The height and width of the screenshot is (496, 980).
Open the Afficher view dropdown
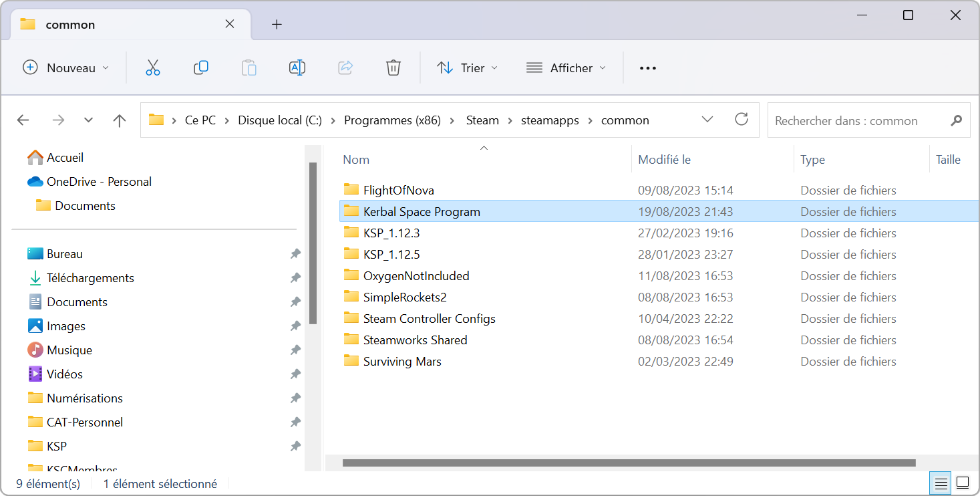coord(566,68)
